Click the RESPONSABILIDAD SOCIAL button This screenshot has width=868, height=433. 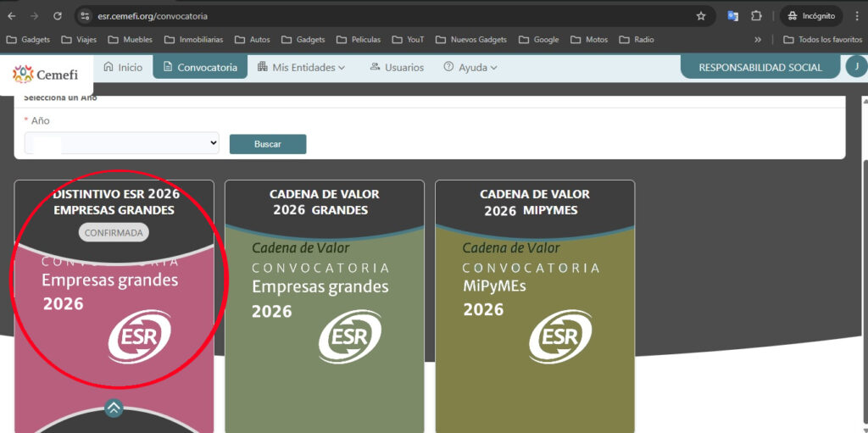[759, 67]
